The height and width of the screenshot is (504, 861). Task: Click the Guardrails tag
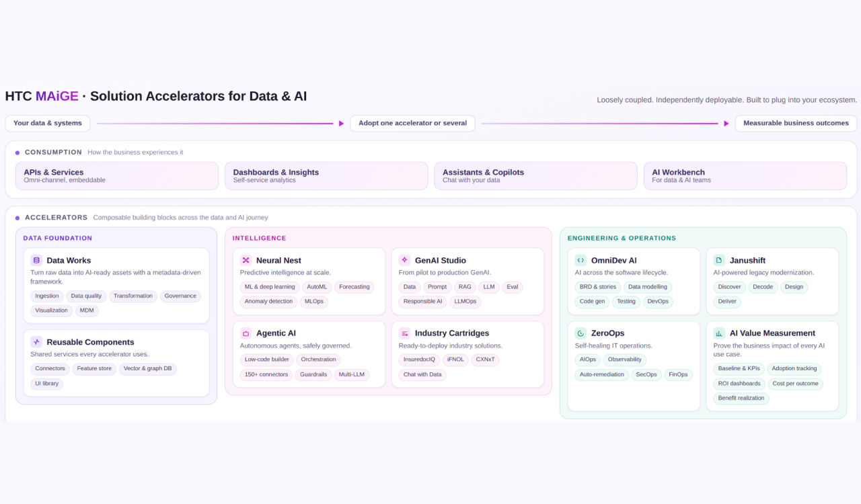pyautogui.click(x=313, y=374)
